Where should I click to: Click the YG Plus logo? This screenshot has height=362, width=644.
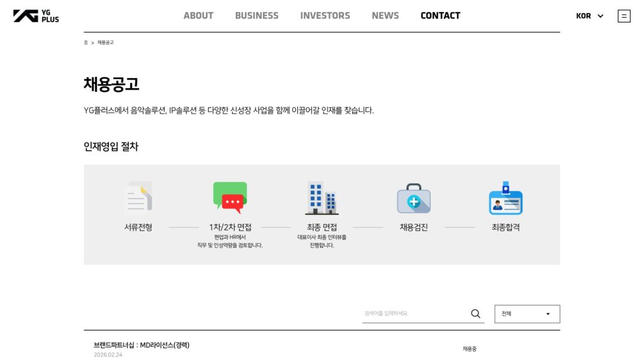(x=35, y=14)
